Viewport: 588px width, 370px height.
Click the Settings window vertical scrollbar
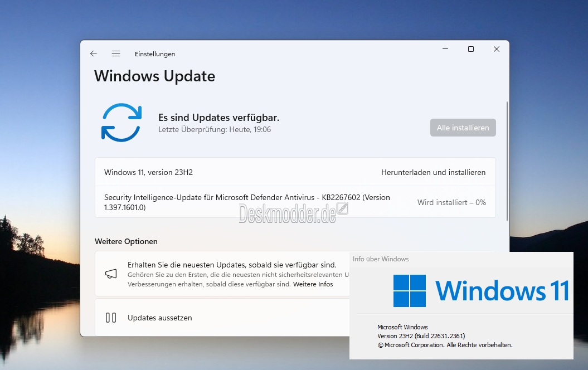[x=507, y=161]
